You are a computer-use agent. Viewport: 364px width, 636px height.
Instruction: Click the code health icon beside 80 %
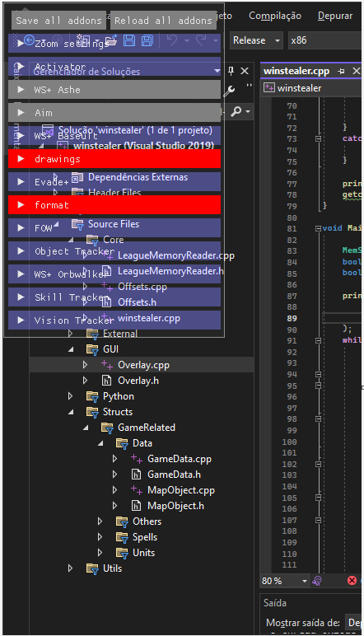point(317,581)
